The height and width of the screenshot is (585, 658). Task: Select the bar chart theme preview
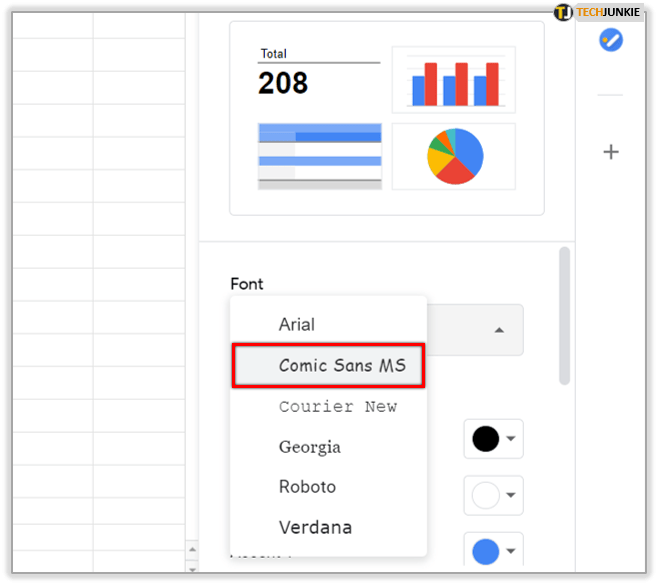(x=454, y=80)
